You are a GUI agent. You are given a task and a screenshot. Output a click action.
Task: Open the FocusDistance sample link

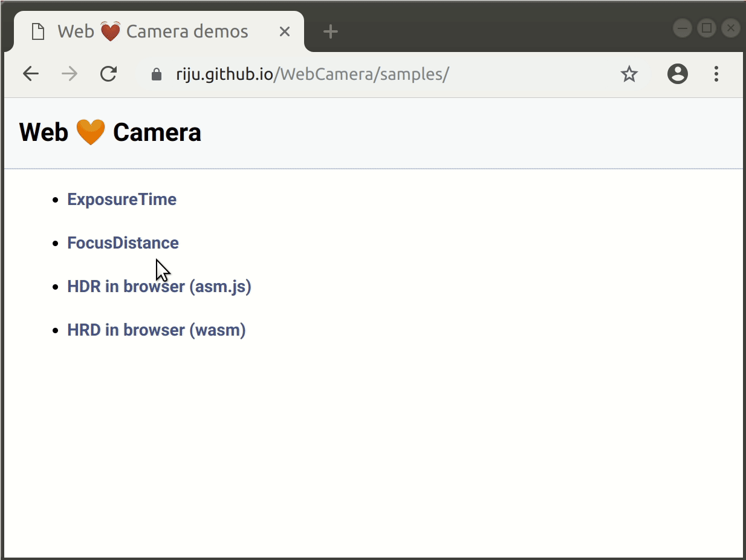click(x=123, y=243)
